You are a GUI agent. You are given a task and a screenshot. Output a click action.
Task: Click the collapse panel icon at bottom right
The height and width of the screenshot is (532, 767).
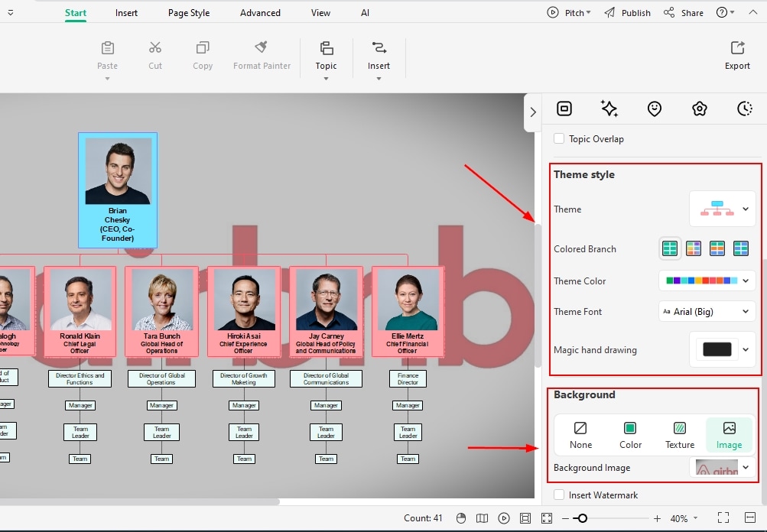coord(750,517)
